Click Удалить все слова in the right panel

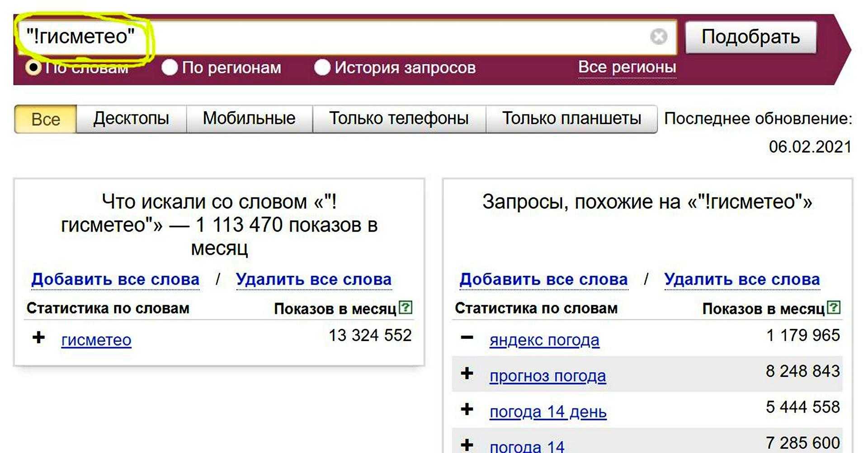[741, 280]
